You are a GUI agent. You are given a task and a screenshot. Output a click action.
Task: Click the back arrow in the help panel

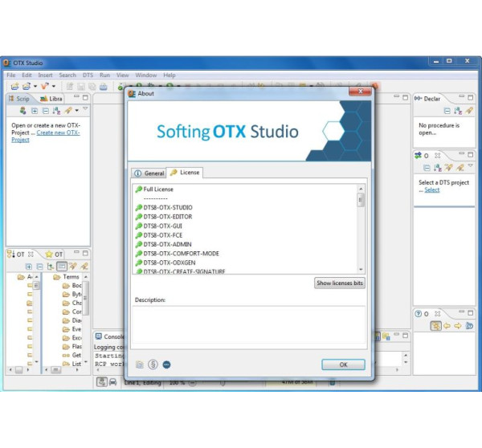447,326
